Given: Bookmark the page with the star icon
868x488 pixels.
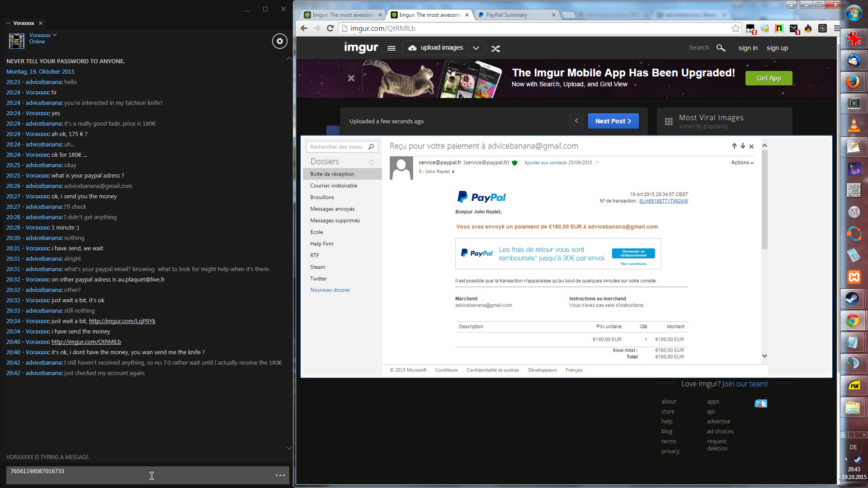Looking at the screenshot, I should (x=736, y=28).
